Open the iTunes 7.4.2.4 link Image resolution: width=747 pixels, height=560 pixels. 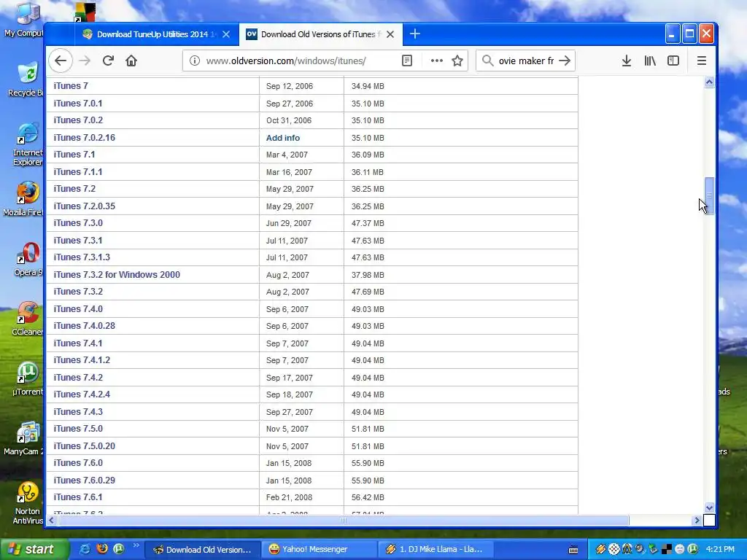[x=82, y=394]
